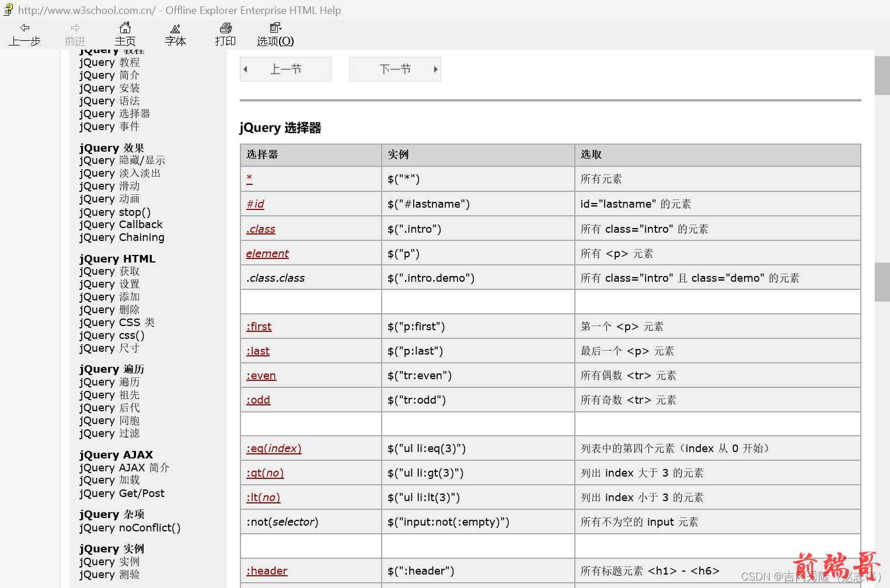Image resolution: width=890 pixels, height=588 pixels.
Task: Open jQuery 加载 in sidebar
Action: 110,480
